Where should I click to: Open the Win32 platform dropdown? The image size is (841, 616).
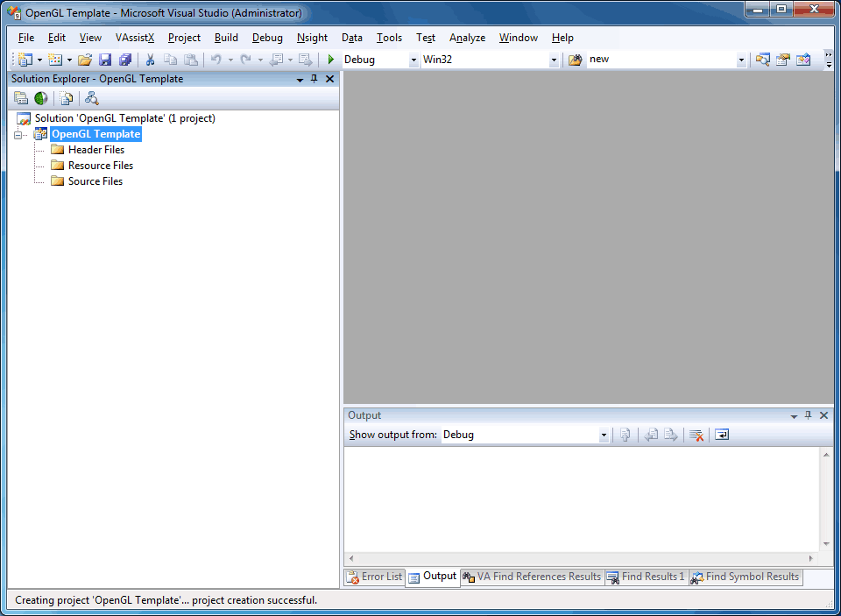pos(554,60)
